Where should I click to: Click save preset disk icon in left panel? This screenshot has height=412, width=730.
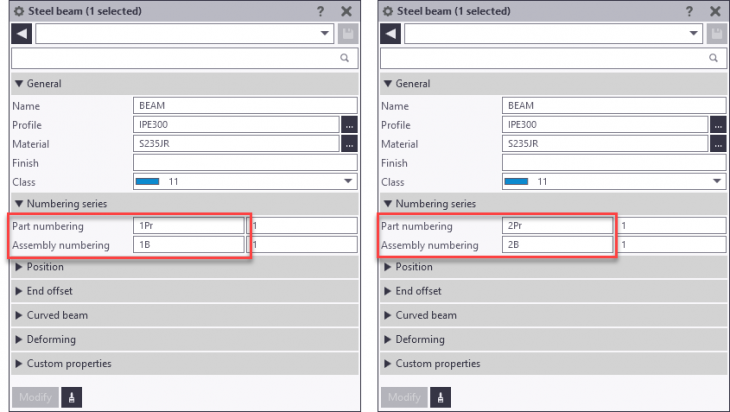pos(348,34)
